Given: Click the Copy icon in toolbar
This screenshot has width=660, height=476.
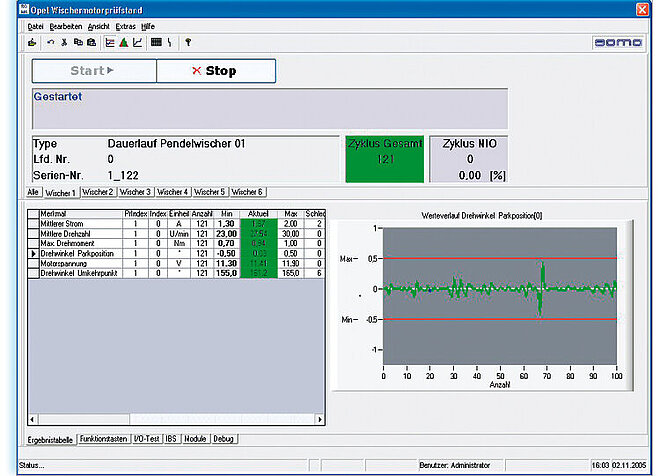Looking at the screenshot, I should coord(78,43).
